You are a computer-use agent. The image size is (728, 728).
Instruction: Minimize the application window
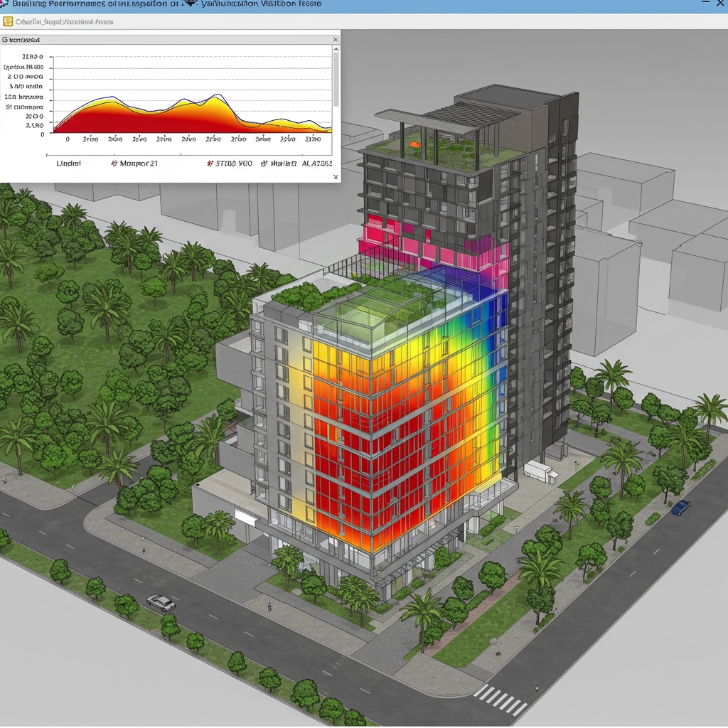pyautogui.click(x=706, y=3)
